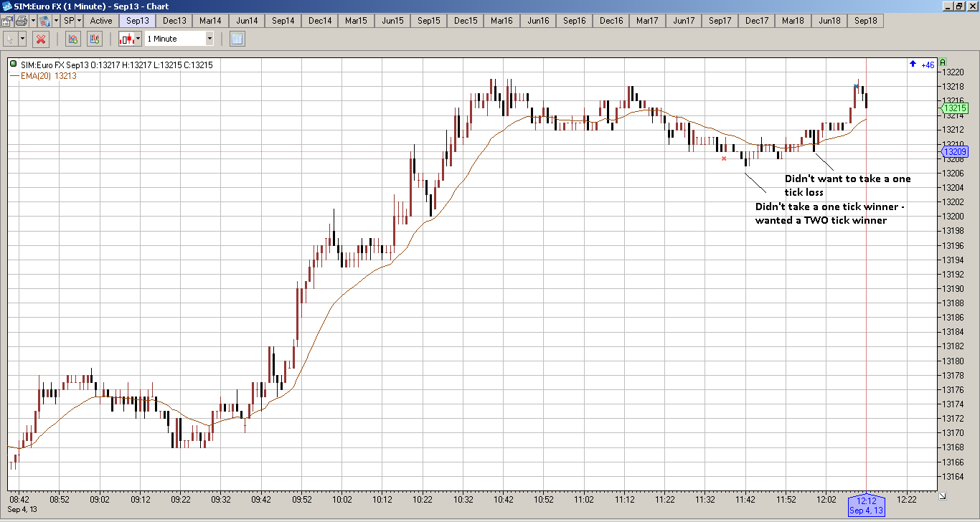Image resolution: width=980 pixels, height=522 pixels.
Task: Restore the chart window size
Action: pos(959,6)
